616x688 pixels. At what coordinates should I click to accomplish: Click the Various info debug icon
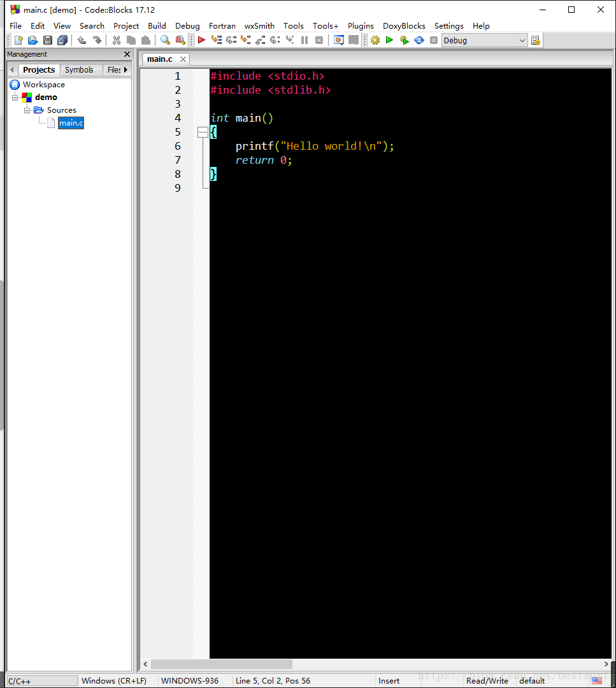(354, 40)
